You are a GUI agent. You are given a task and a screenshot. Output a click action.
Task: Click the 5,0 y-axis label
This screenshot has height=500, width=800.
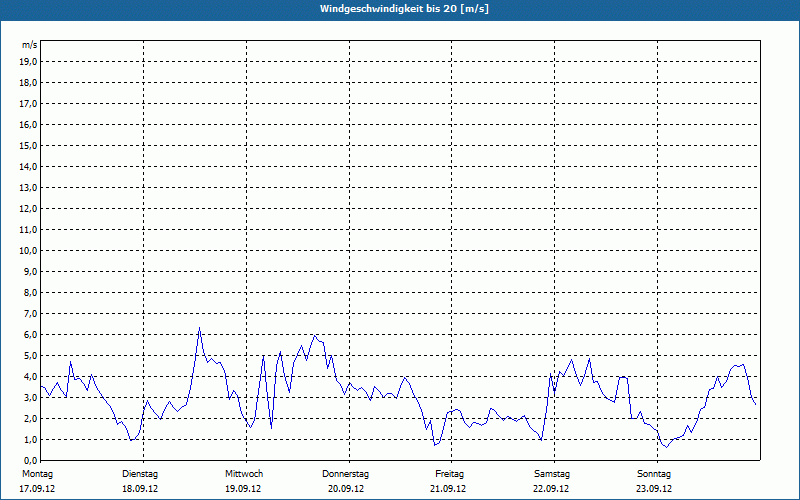[29, 356]
